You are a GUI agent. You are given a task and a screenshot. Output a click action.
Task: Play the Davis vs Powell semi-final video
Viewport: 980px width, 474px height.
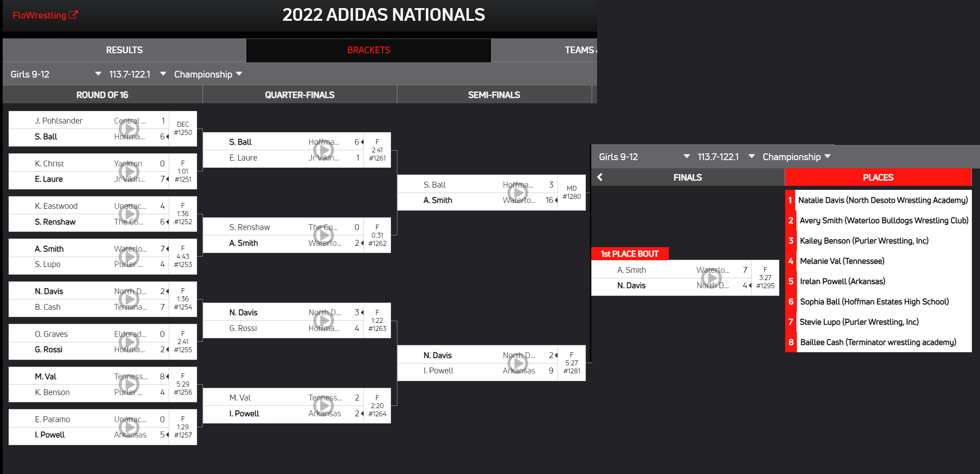[518, 363]
